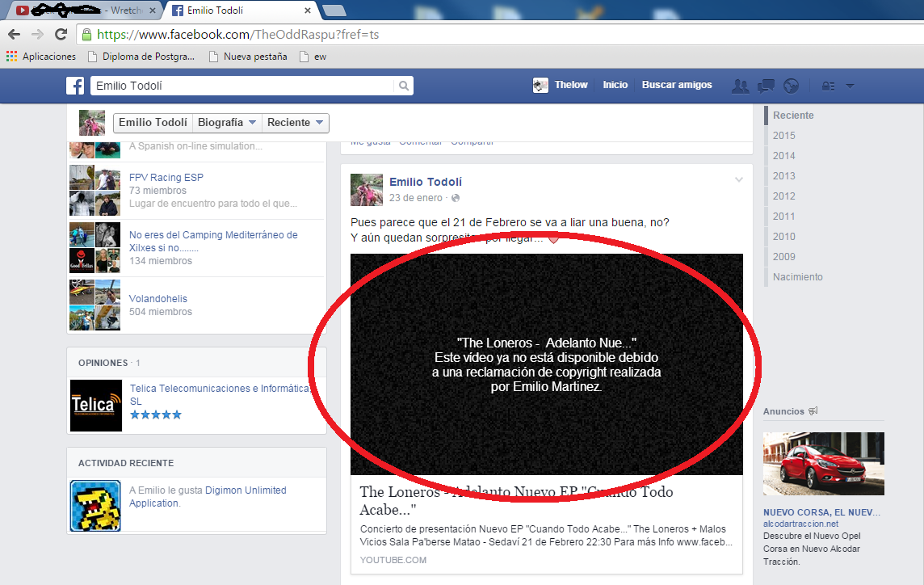Open the Reciente dropdown
Screen dimensions: 924x585
click(296, 123)
